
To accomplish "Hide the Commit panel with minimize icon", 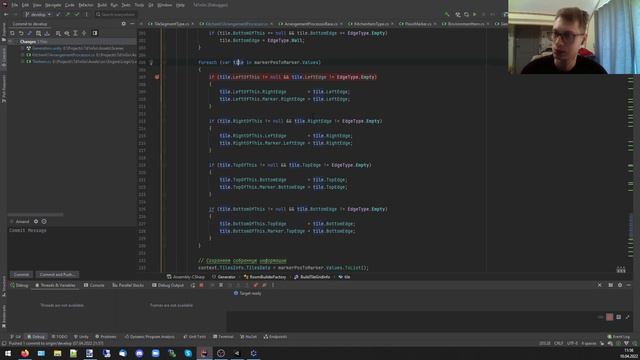I will [132, 24].
